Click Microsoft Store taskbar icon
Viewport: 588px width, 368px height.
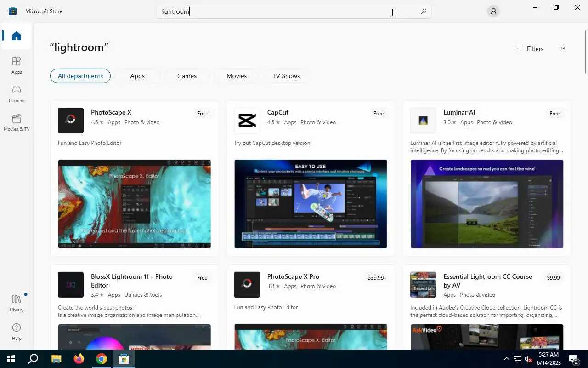point(124,359)
